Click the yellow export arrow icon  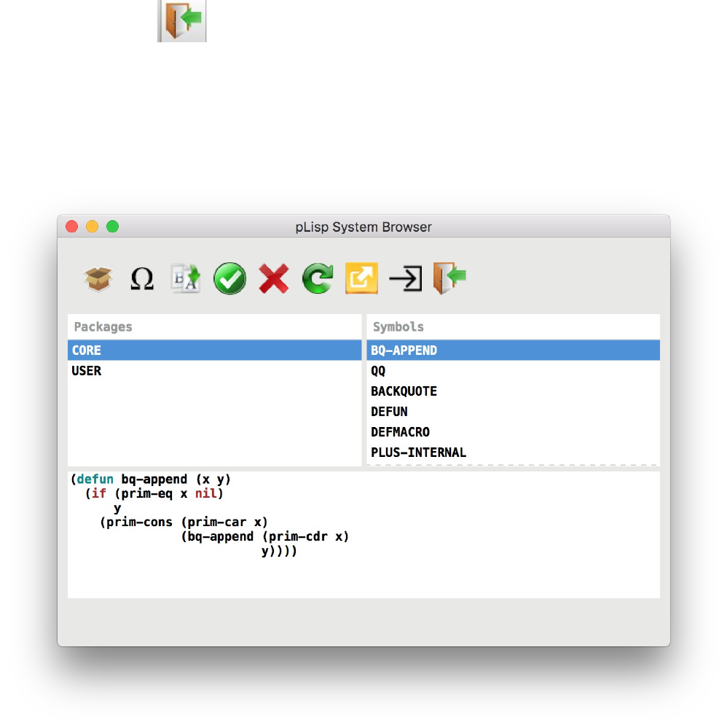coord(361,278)
